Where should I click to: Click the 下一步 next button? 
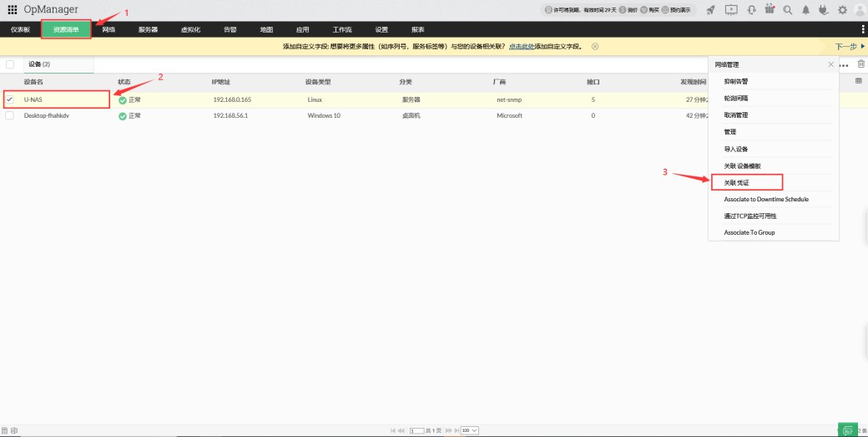click(849, 47)
